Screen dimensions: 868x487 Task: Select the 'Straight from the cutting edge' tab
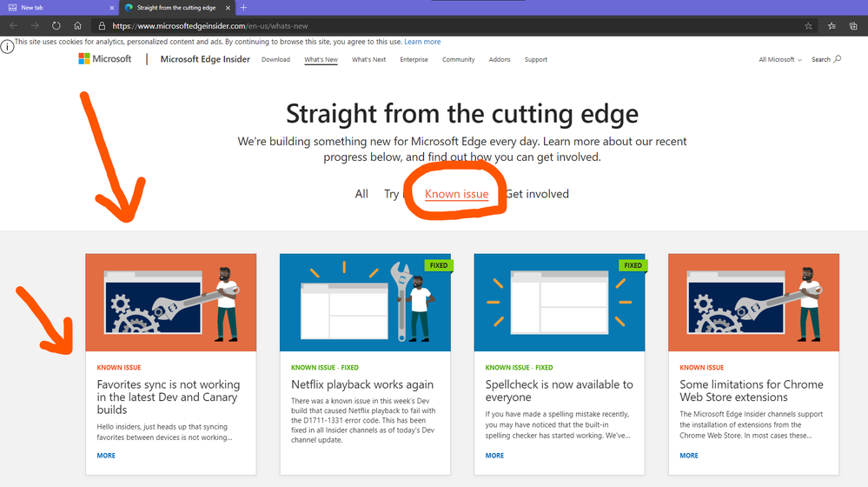[176, 8]
